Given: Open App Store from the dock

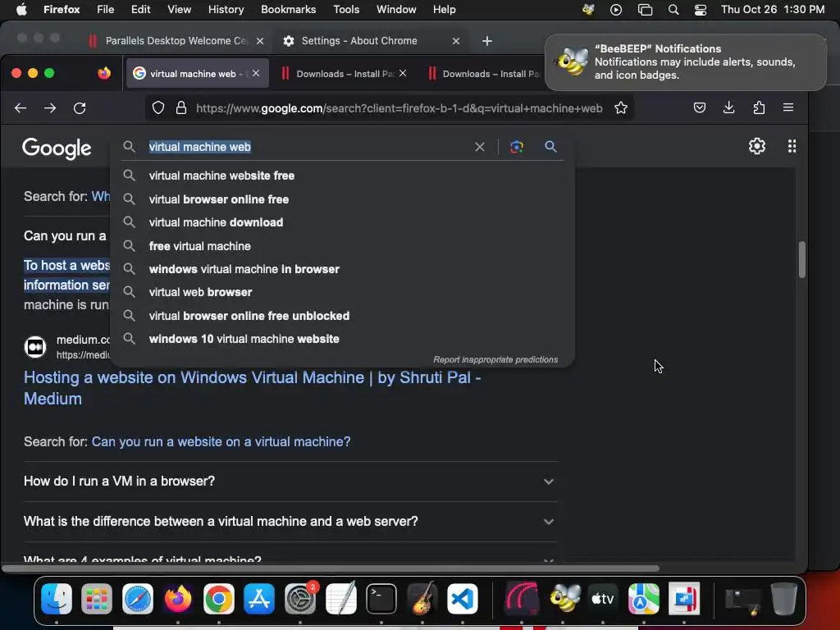Looking at the screenshot, I should (259, 598).
